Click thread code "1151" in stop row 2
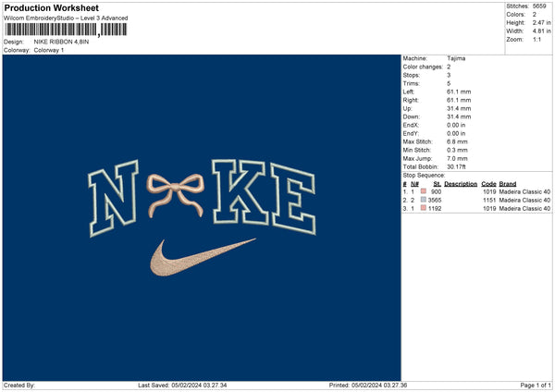 tap(489, 201)
